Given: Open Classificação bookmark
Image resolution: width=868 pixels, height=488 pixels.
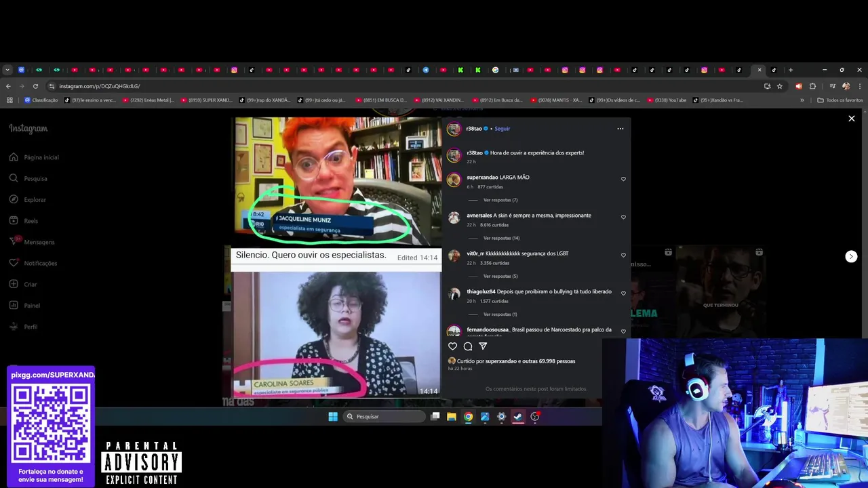Looking at the screenshot, I should [x=41, y=100].
